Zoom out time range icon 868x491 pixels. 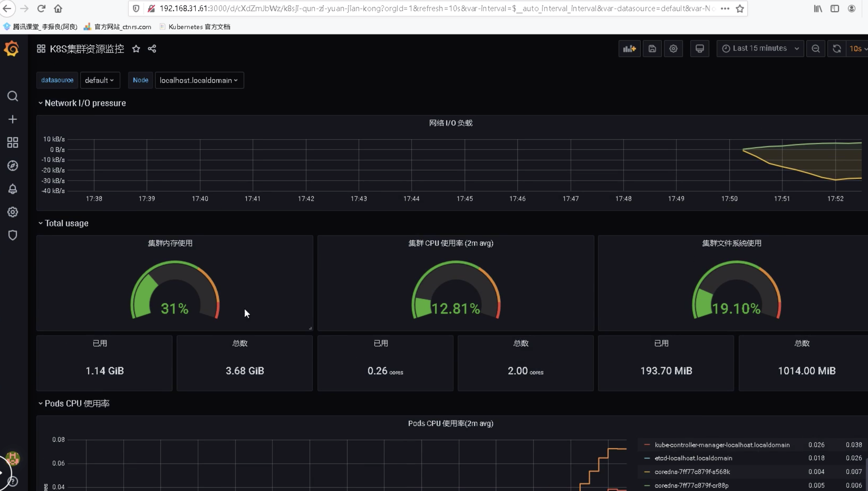[x=816, y=49]
